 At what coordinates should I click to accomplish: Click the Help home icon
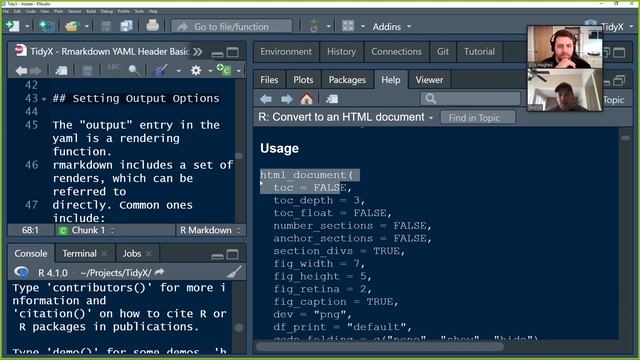tap(307, 98)
